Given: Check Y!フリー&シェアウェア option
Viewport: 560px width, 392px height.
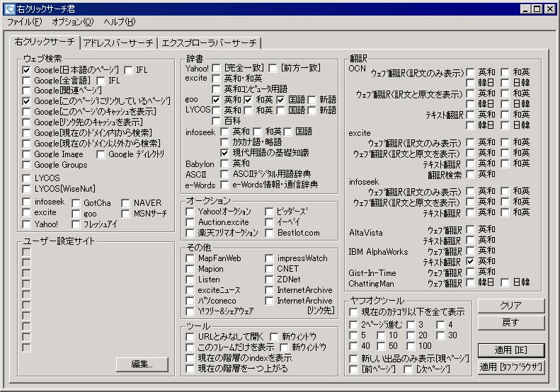Looking at the screenshot, I should click(x=190, y=311).
